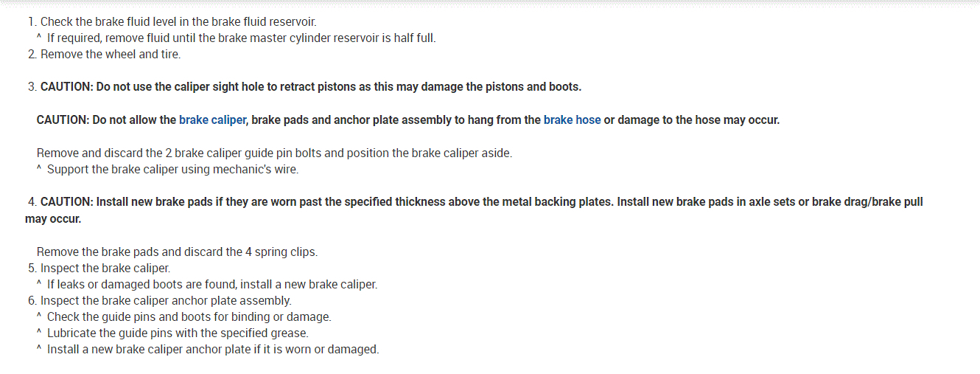The image size is (980, 374).
Task: Click "Check the guide pins and boots" line
Action: (189, 317)
